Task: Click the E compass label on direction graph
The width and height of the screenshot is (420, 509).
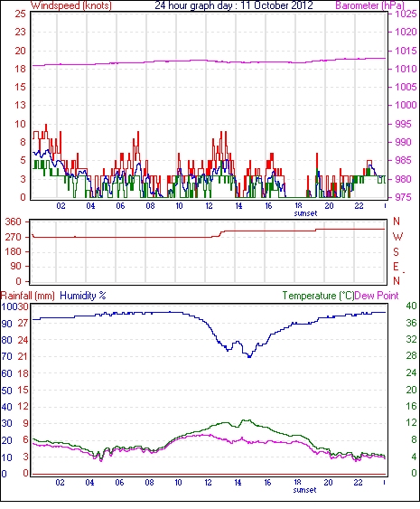Action: (396, 267)
